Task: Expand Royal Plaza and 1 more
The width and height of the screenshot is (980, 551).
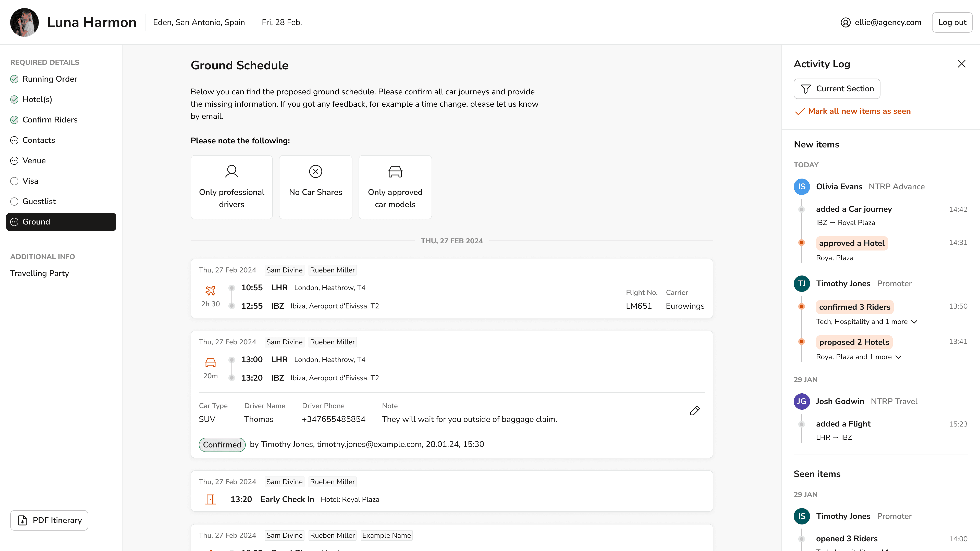Action: tap(898, 357)
